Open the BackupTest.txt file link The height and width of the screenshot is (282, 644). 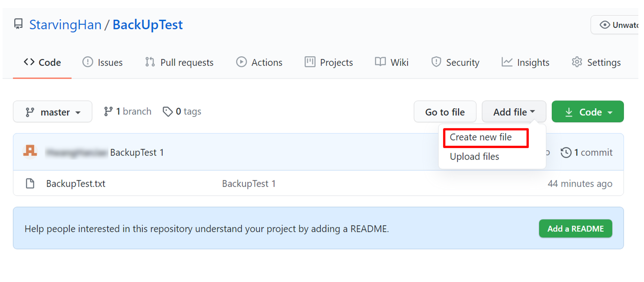(76, 183)
